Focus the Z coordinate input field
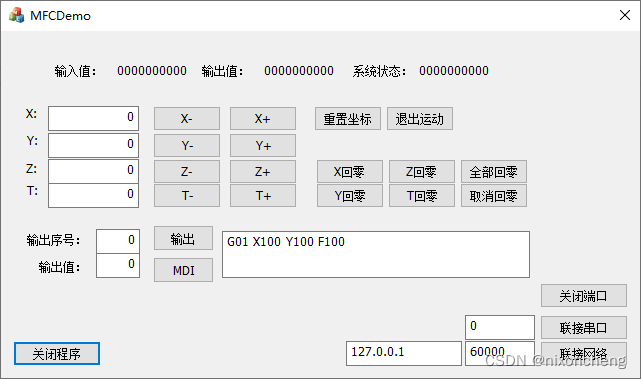This screenshot has height=379, width=641. point(94,171)
